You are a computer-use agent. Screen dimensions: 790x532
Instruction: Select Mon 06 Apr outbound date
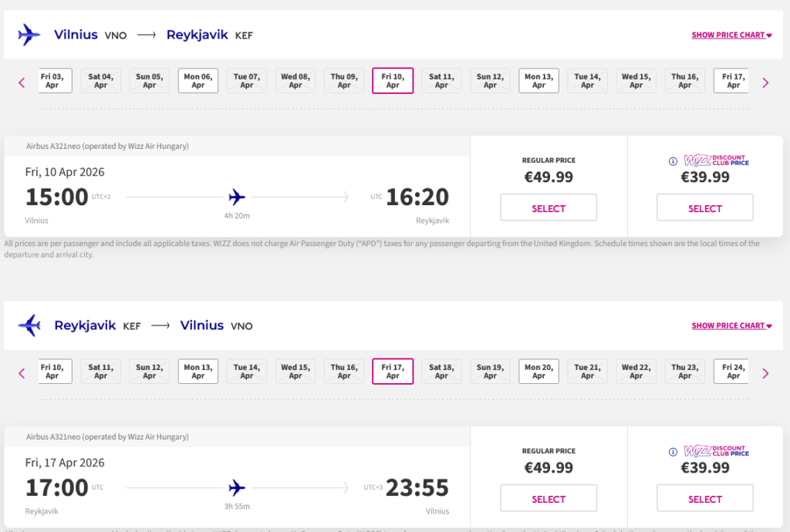[x=198, y=81]
